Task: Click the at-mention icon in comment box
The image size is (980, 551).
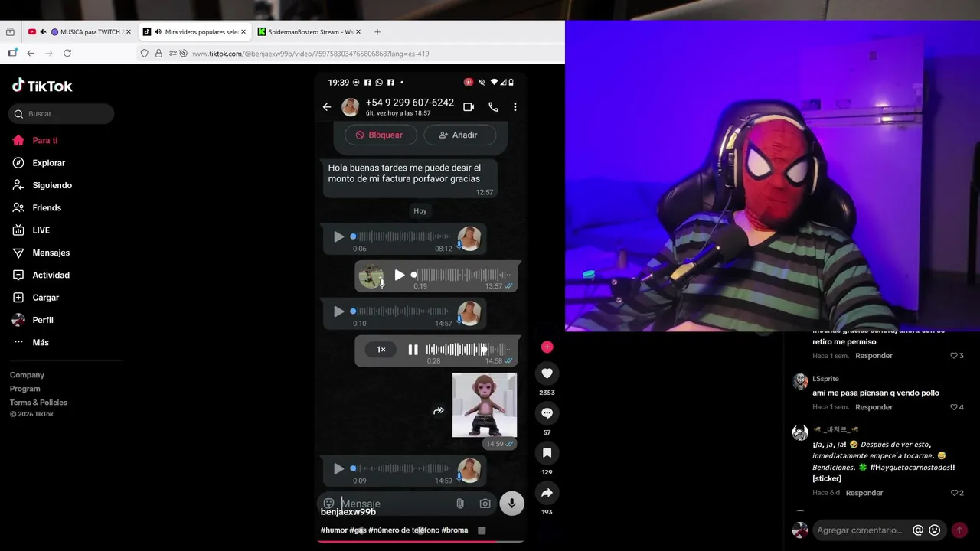Action: 918,530
